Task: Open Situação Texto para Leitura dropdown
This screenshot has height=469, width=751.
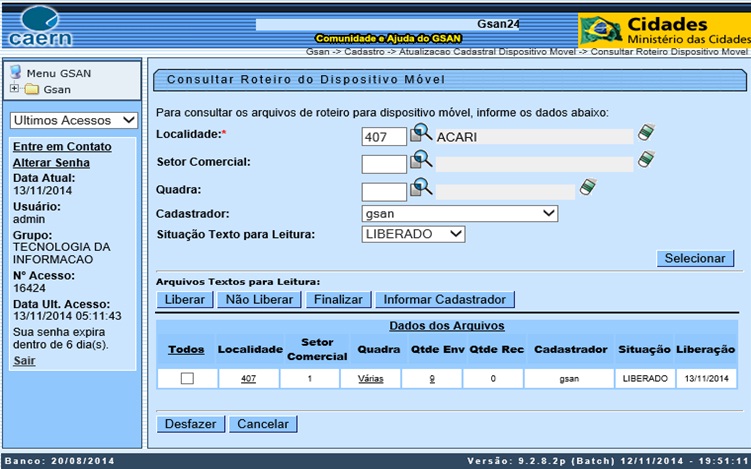Action: point(413,233)
